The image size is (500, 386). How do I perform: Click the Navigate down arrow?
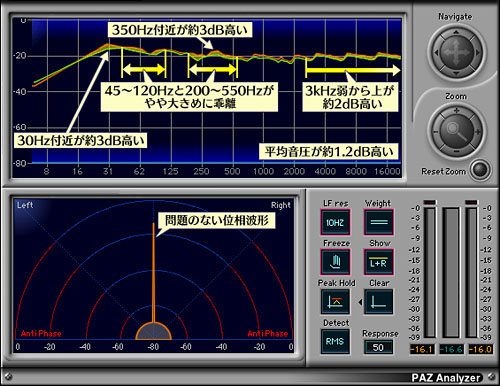tap(456, 73)
